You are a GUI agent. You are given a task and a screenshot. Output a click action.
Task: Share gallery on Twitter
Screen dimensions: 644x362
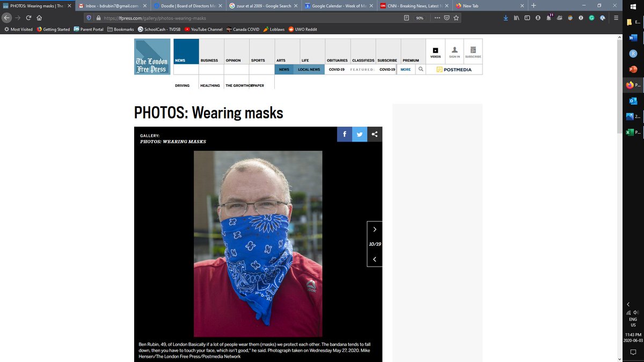click(x=360, y=134)
